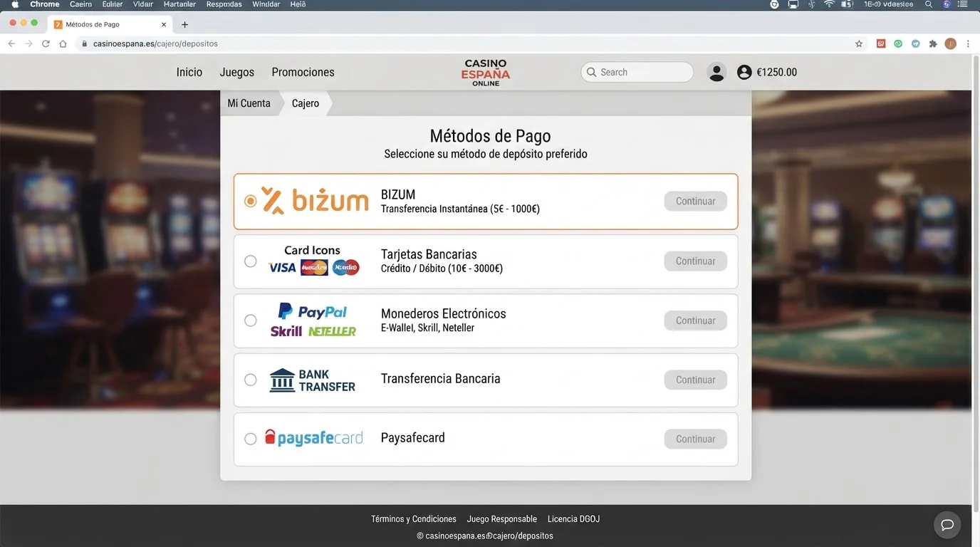Click the Bizum logo icon
Image resolution: width=980 pixels, height=547 pixels.
(315, 201)
